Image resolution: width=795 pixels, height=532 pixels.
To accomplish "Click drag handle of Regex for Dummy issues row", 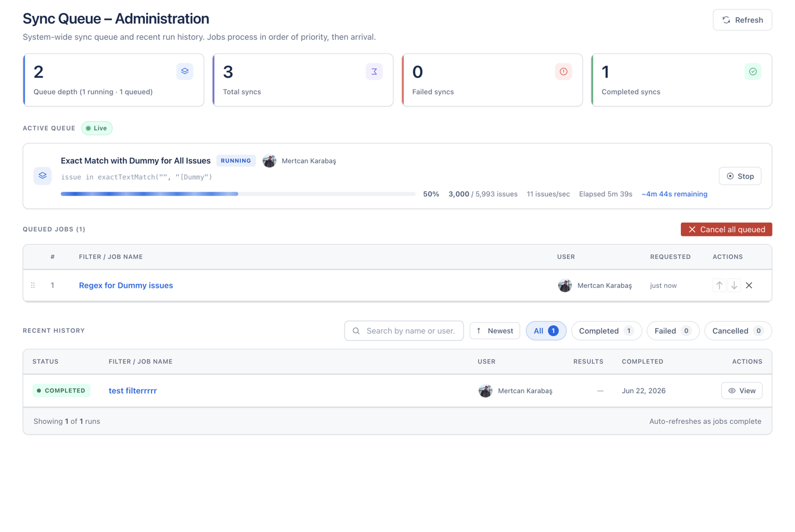I will click(33, 286).
